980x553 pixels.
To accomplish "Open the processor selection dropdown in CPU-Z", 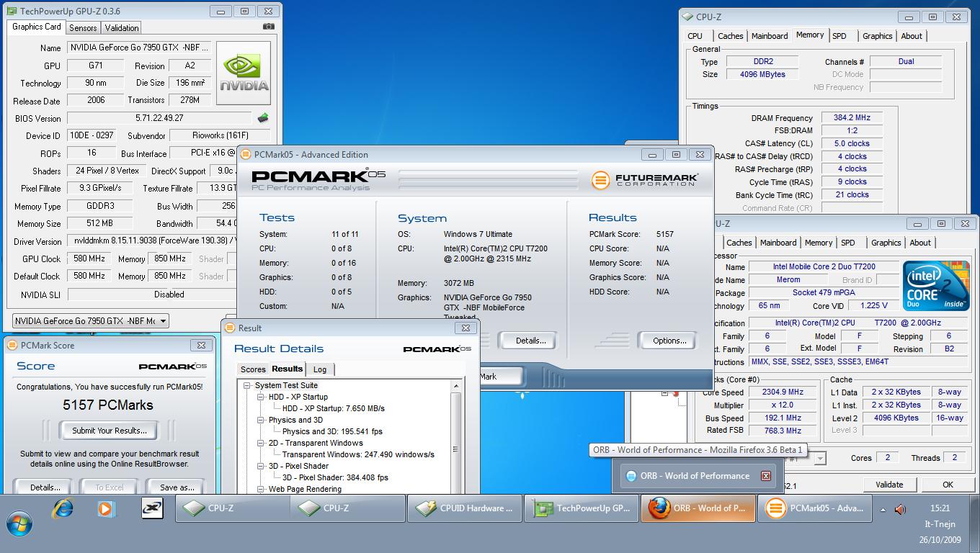I will coord(820,458).
